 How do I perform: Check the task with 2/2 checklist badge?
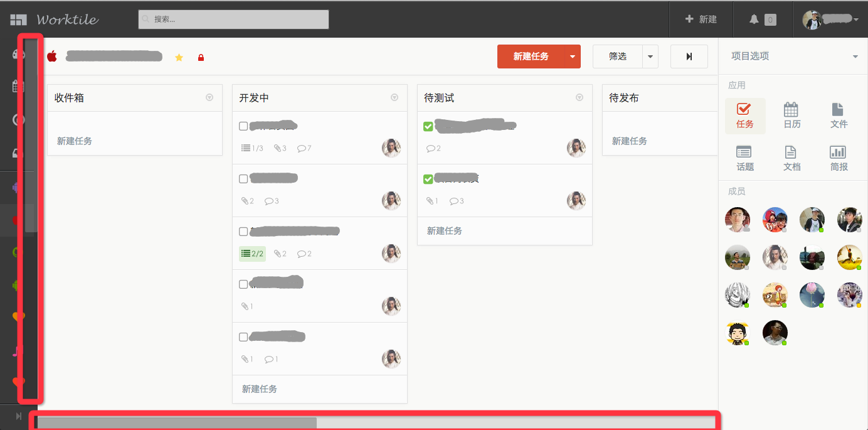coord(243,232)
